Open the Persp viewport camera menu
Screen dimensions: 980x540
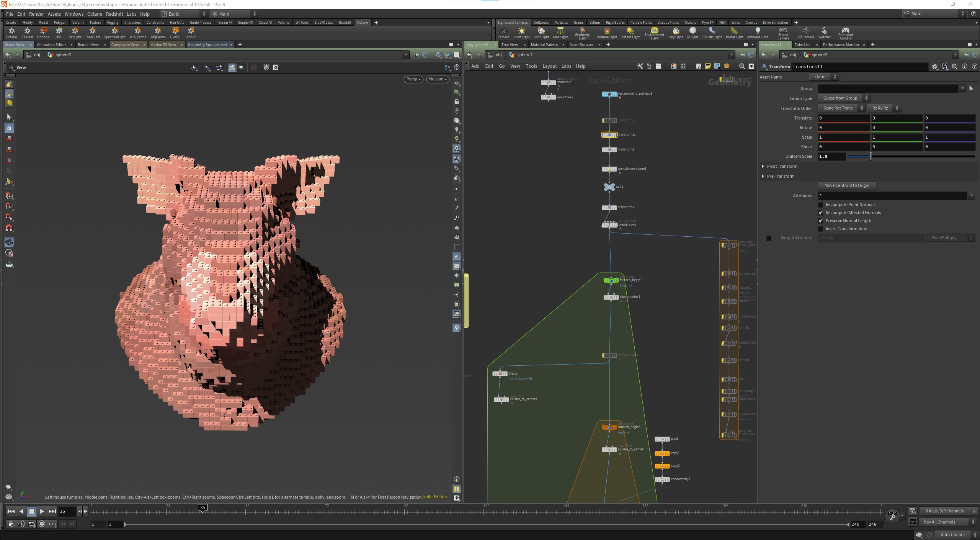413,79
